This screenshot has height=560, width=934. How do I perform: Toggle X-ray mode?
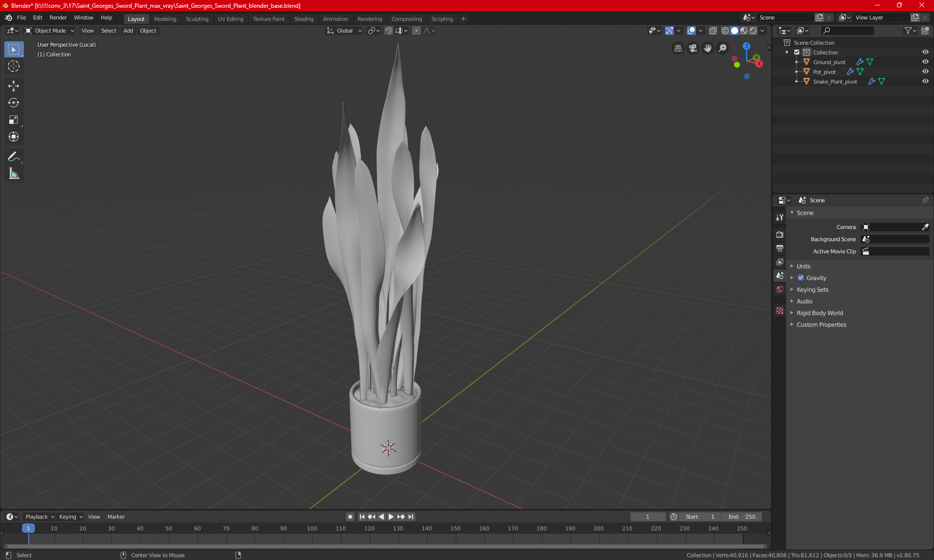pos(713,31)
